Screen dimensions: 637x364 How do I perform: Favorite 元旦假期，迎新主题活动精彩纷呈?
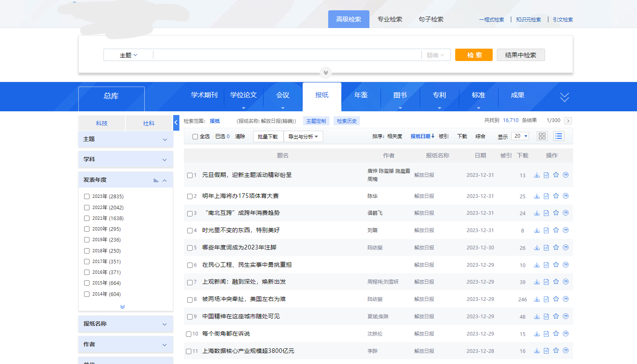tap(556, 175)
